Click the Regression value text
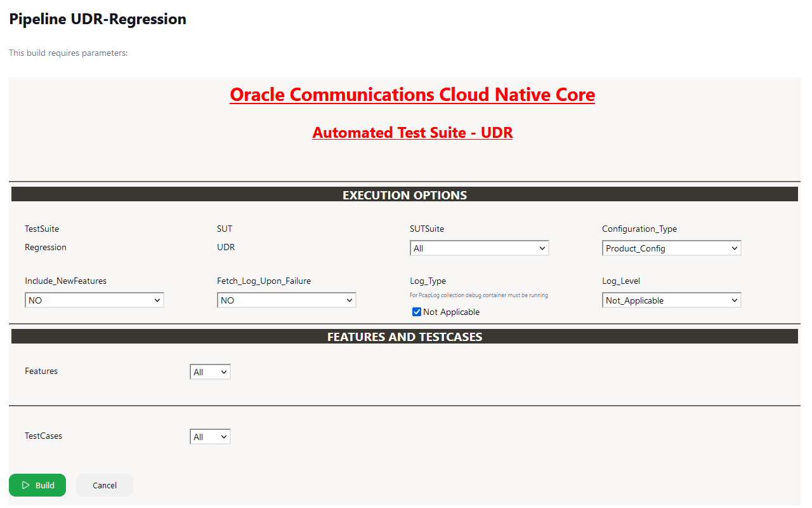The height and width of the screenshot is (508, 812). pyautogui.click(x=46, y=247)
